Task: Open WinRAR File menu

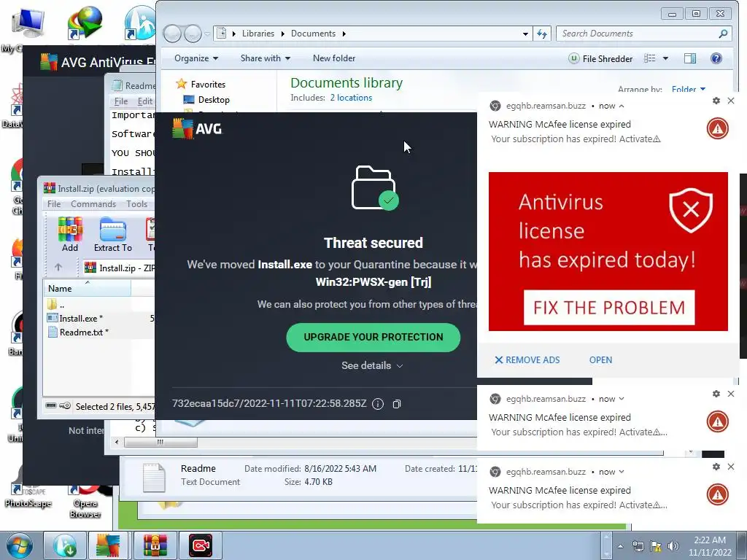Action: point(54,204)
